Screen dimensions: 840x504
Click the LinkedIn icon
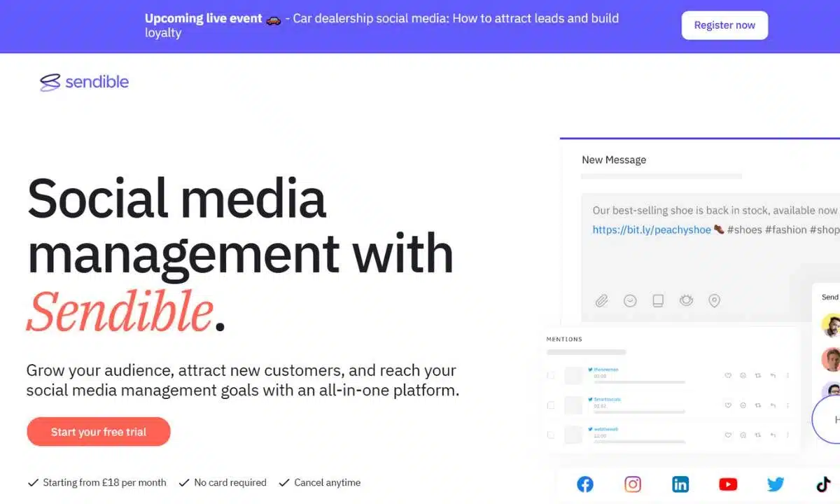pos(680,484)
